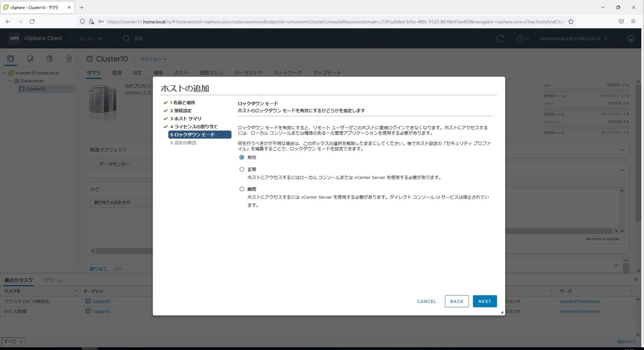Image resolution: width=644 pixels, height=350 pixels.
Task: Open the help question mark menu
Action: coord(523,39)
